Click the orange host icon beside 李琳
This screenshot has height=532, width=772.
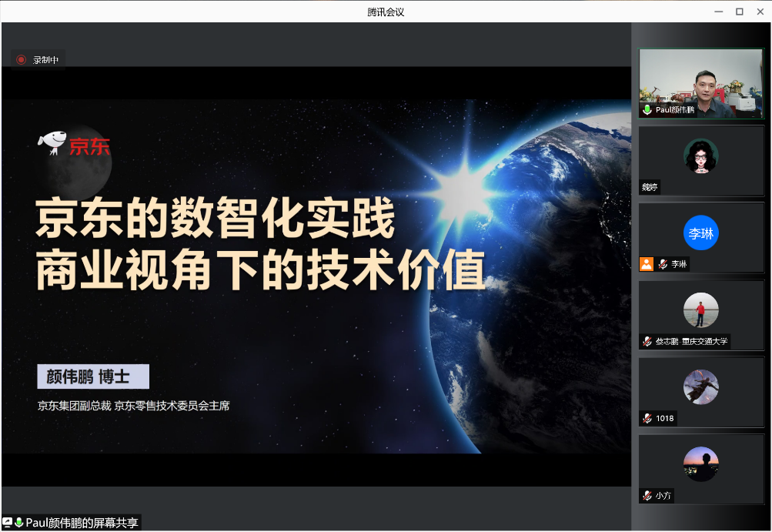coord(647,264)
